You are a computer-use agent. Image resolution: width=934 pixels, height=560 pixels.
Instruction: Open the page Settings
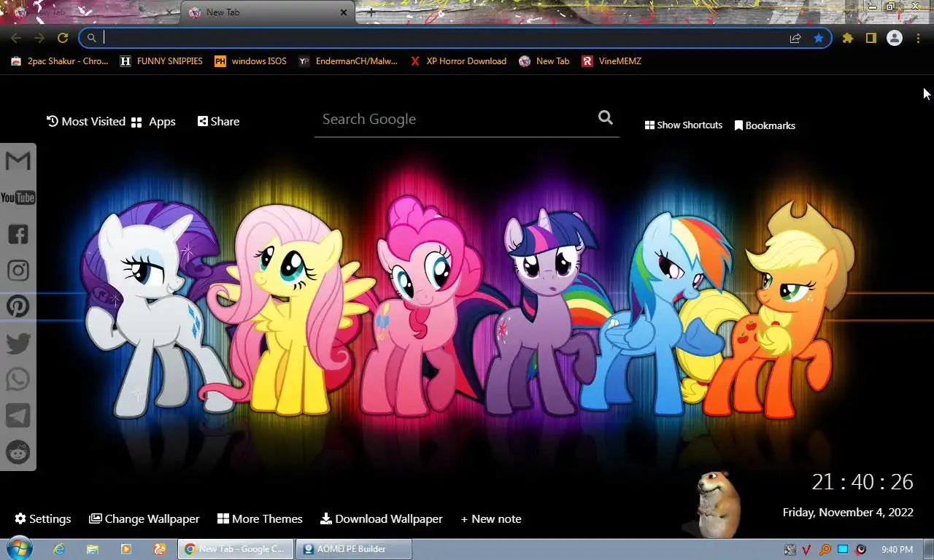[x=43, y=519]
